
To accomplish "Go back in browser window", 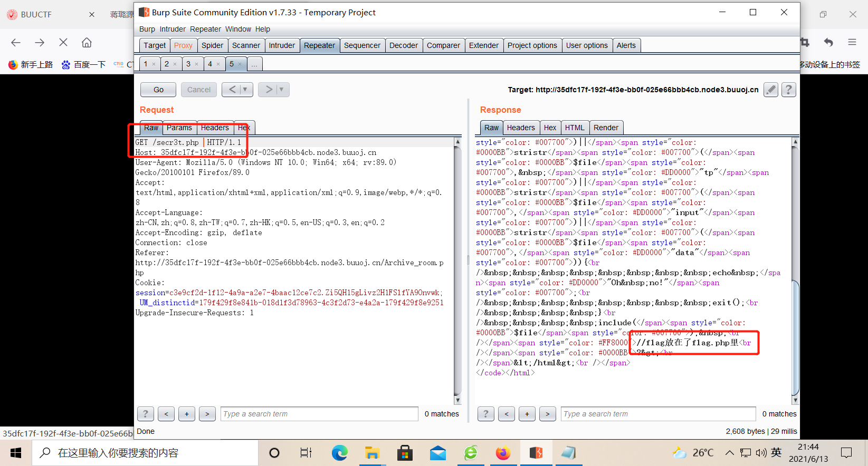I will [16, 43].
